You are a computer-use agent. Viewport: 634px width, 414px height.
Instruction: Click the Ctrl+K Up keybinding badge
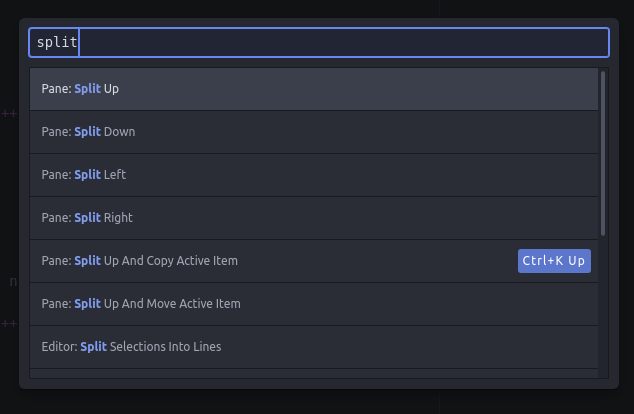point(555,261)
